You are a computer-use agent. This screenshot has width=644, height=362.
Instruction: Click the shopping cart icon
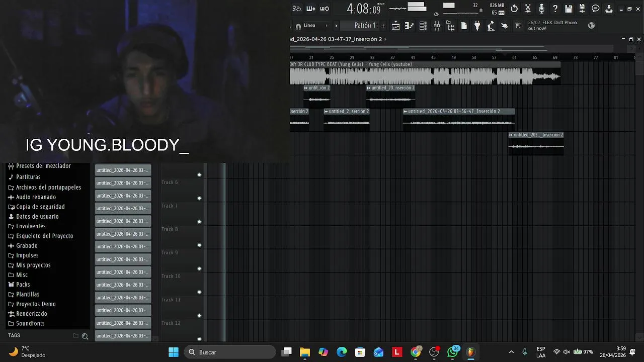(x=518, y=26)
